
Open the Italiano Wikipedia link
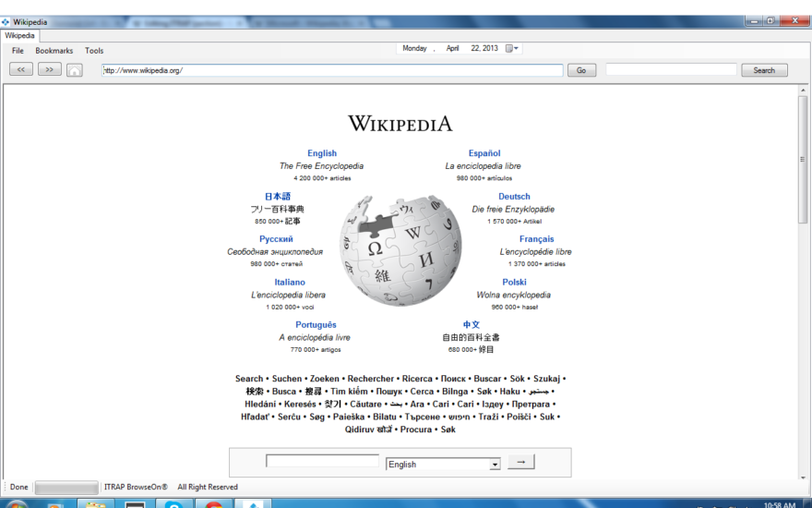click(x=290, y=282)
